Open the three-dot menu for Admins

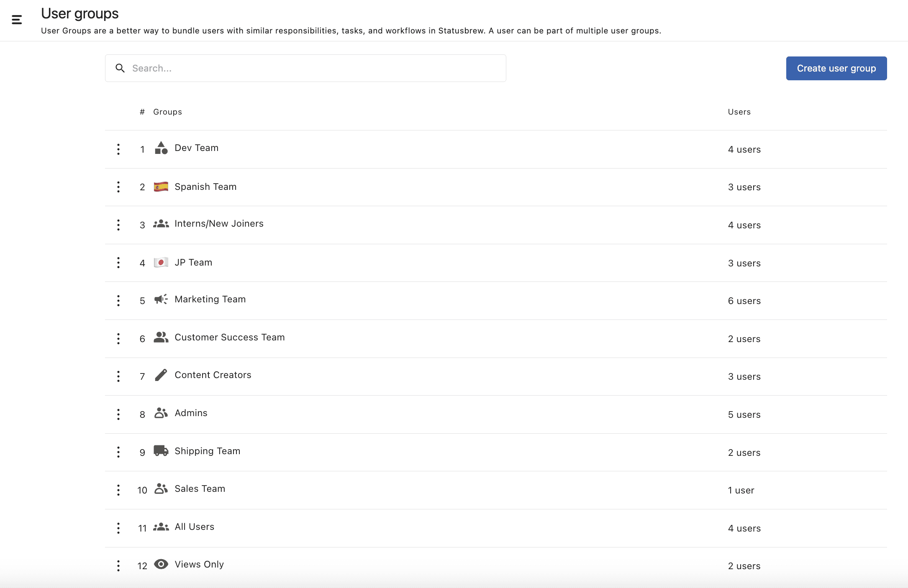(118, 414)
